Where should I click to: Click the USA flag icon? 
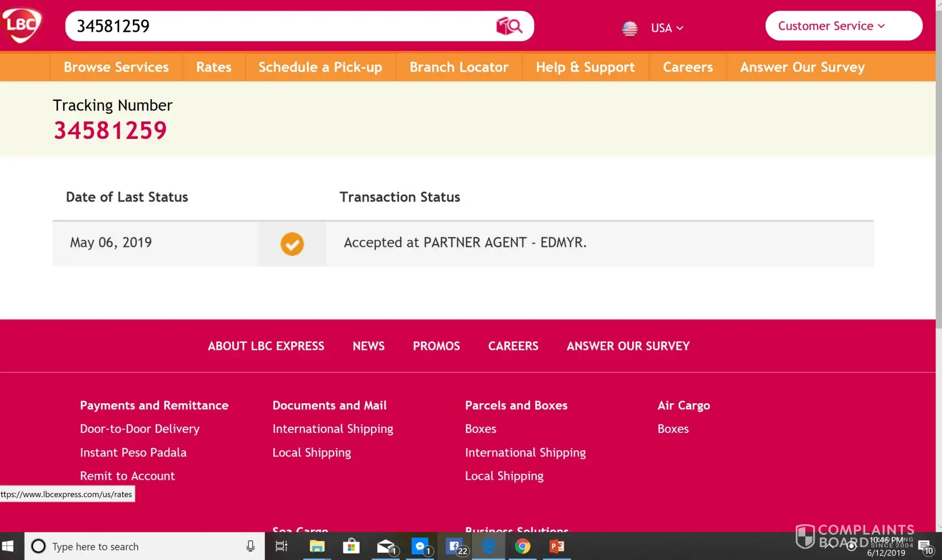[x=630, y=28]
